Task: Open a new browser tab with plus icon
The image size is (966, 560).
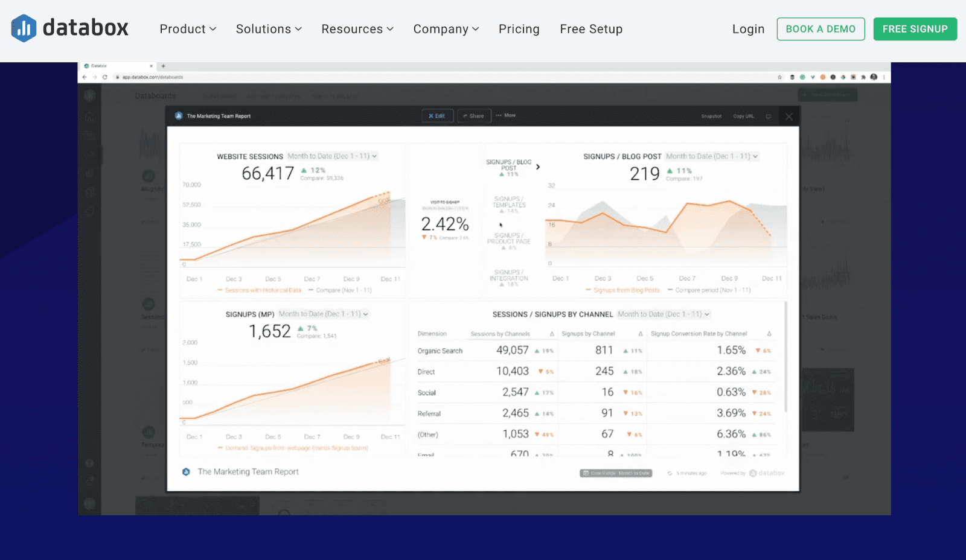Action: (x=163, y=66)
